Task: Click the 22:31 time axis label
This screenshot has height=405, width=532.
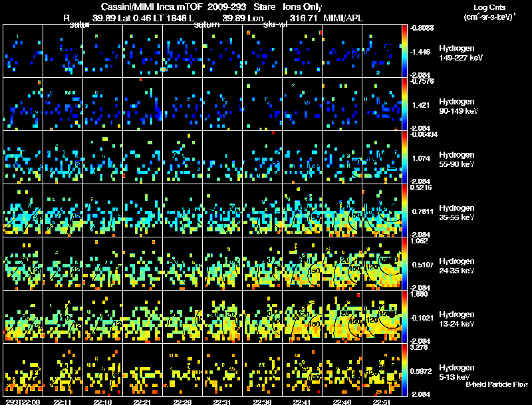Action: tap(222, 402)
